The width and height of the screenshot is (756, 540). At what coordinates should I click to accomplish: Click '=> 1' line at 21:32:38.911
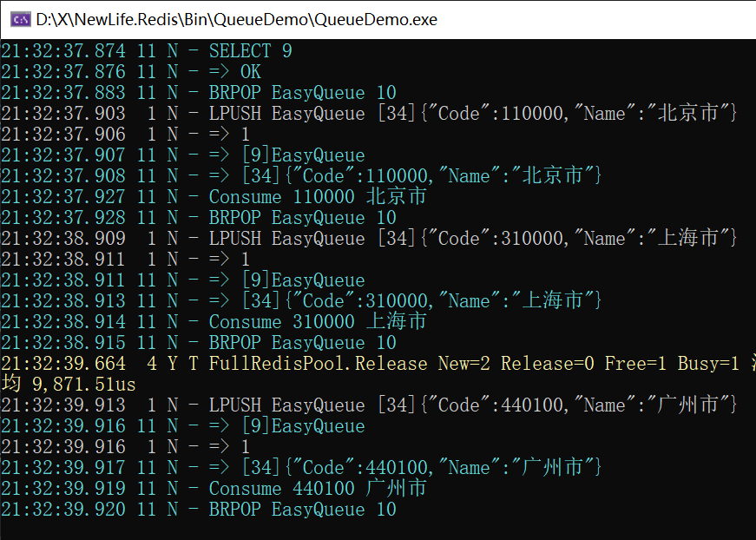[x=125, y=259]
